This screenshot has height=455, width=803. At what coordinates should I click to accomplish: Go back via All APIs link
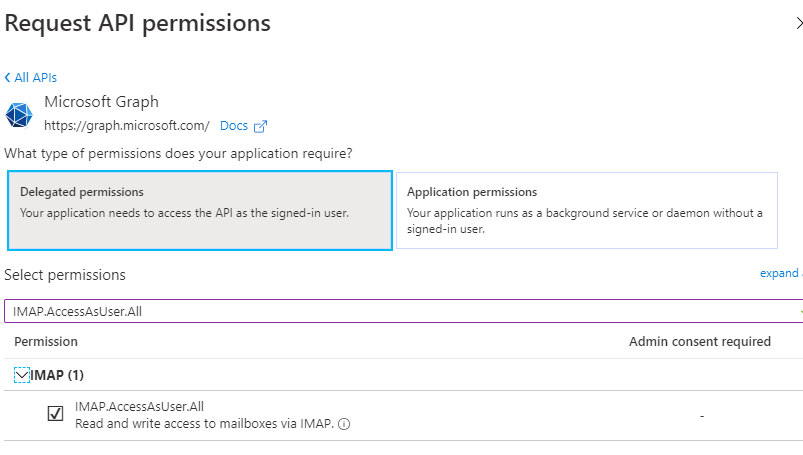35,77
